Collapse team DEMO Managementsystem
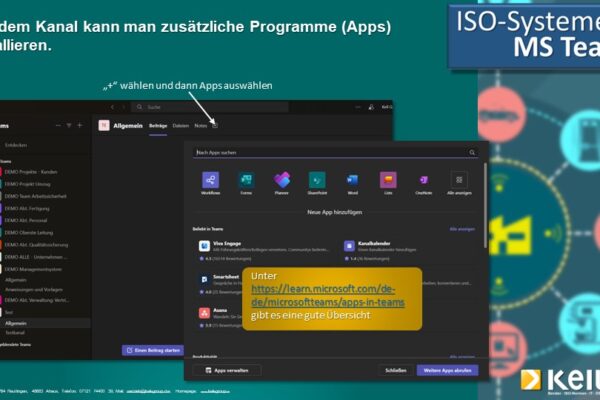The image size is (600, 400). coord(33,269)
